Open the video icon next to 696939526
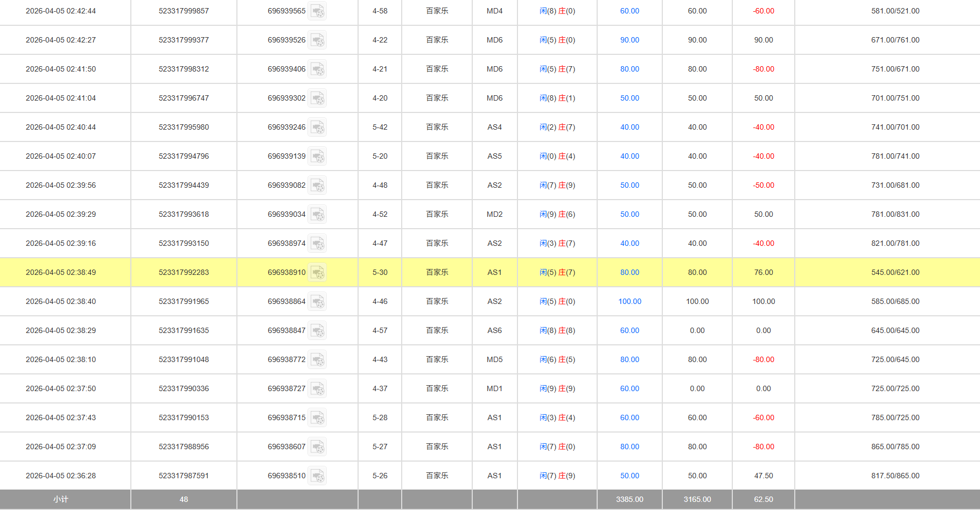 coord(317,40)
